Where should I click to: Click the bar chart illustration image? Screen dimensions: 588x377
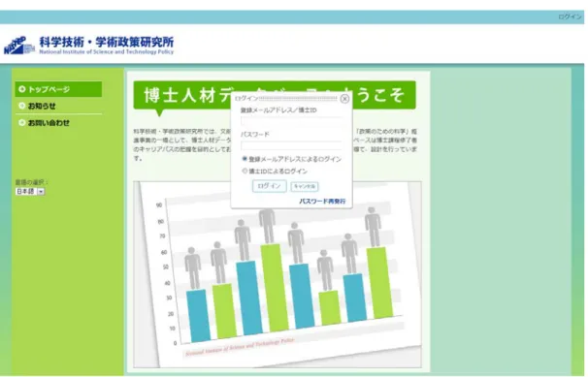278,274
